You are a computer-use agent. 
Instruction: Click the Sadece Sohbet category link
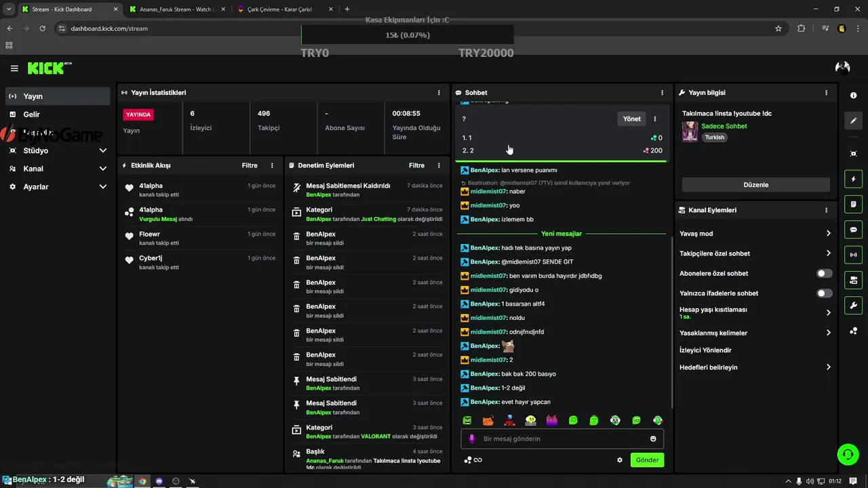point(724,126)
